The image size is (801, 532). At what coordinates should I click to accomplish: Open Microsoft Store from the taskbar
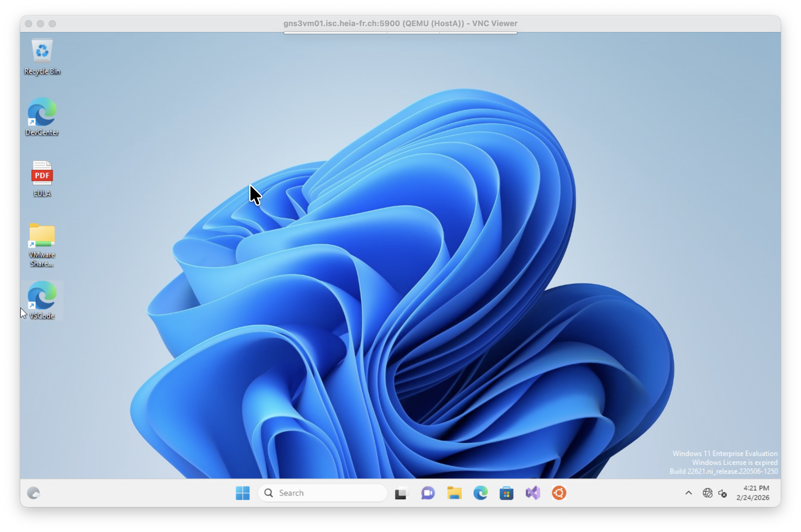click(x=506, y=493)
